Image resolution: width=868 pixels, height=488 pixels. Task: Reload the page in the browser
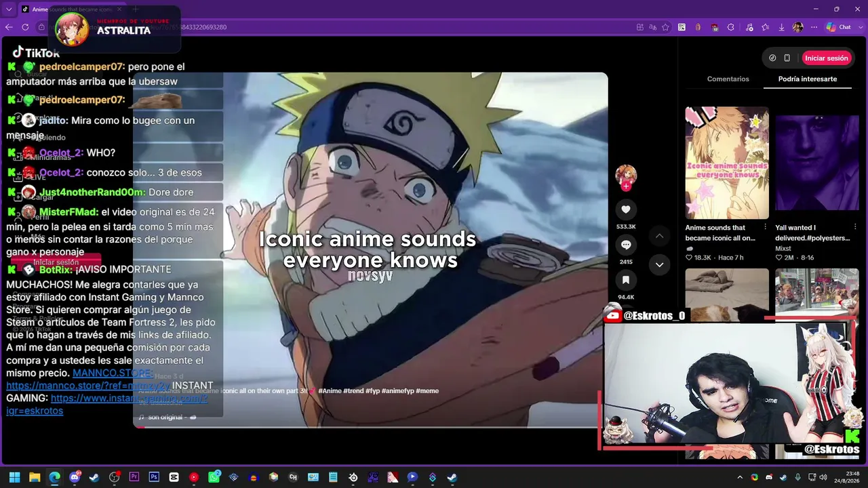[25, 27]
